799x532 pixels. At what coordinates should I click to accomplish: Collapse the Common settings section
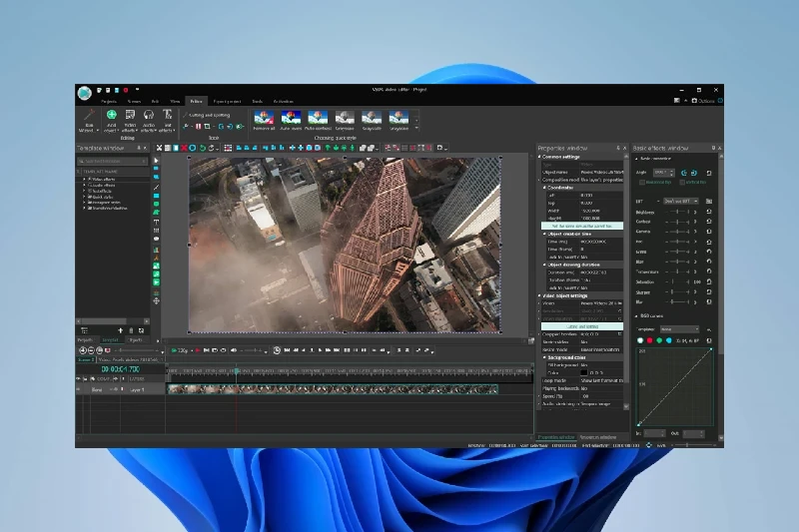539,157
